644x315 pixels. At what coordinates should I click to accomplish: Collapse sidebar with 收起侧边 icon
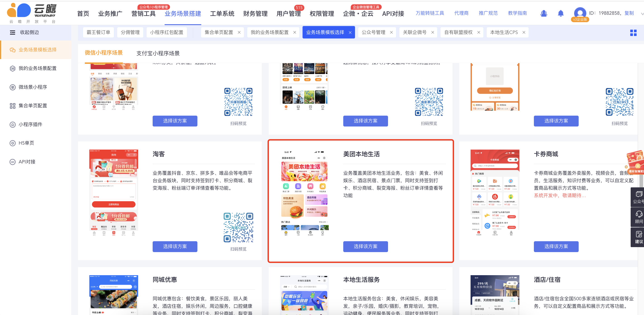12,32
